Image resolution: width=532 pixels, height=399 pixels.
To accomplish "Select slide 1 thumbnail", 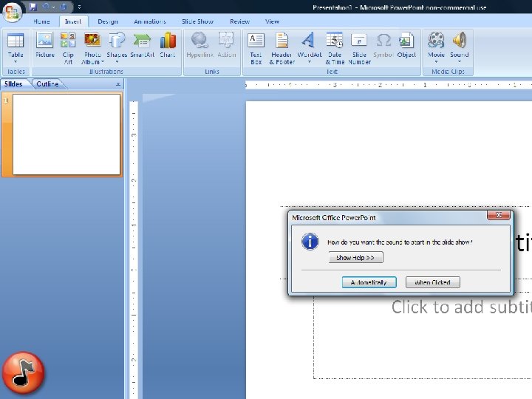I will click(66, 134).
